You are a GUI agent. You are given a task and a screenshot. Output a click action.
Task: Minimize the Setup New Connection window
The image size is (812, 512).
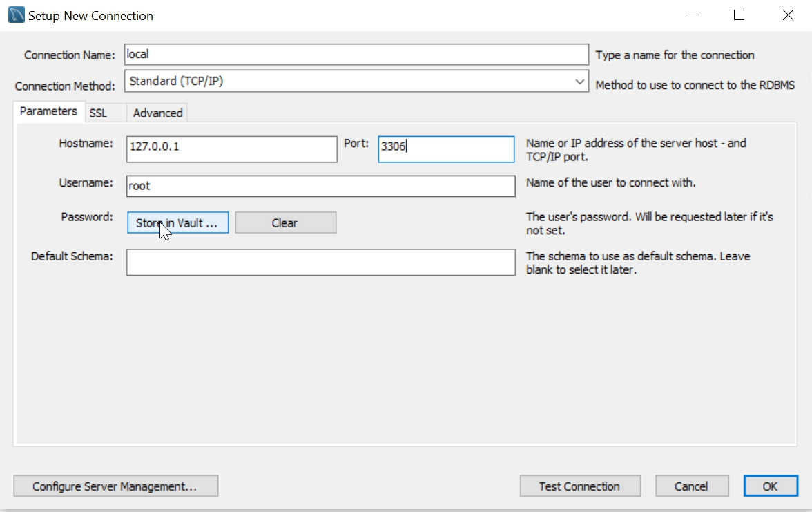(x=690, y=14)
